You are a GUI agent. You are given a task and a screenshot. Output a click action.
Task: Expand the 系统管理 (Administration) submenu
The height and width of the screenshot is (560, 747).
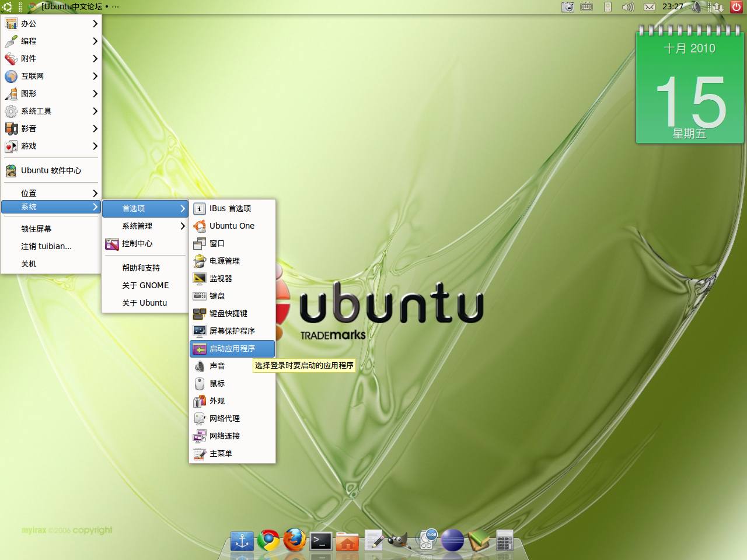tap(145, 226)
